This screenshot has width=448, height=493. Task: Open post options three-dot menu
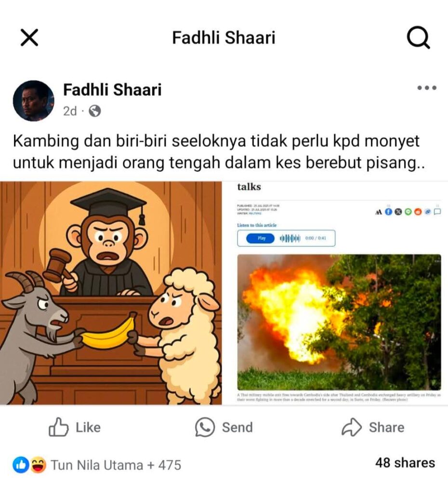(x=427, y=88)
